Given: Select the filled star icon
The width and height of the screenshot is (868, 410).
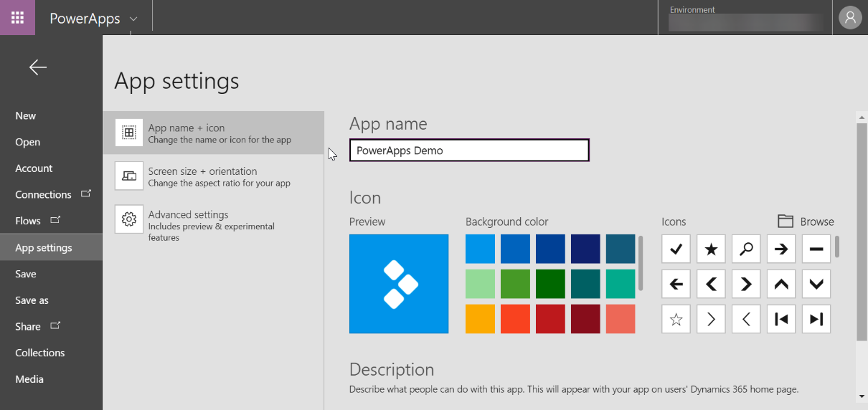Looking at the screenshot, I should tap(711, 249).
